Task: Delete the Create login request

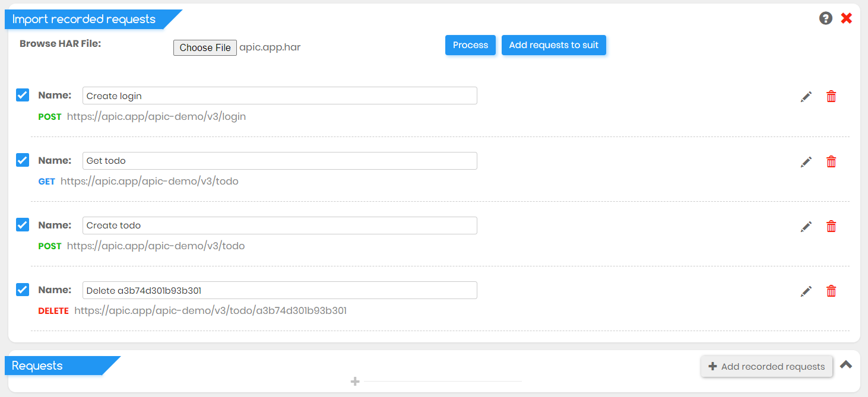Action: point(831,97)
